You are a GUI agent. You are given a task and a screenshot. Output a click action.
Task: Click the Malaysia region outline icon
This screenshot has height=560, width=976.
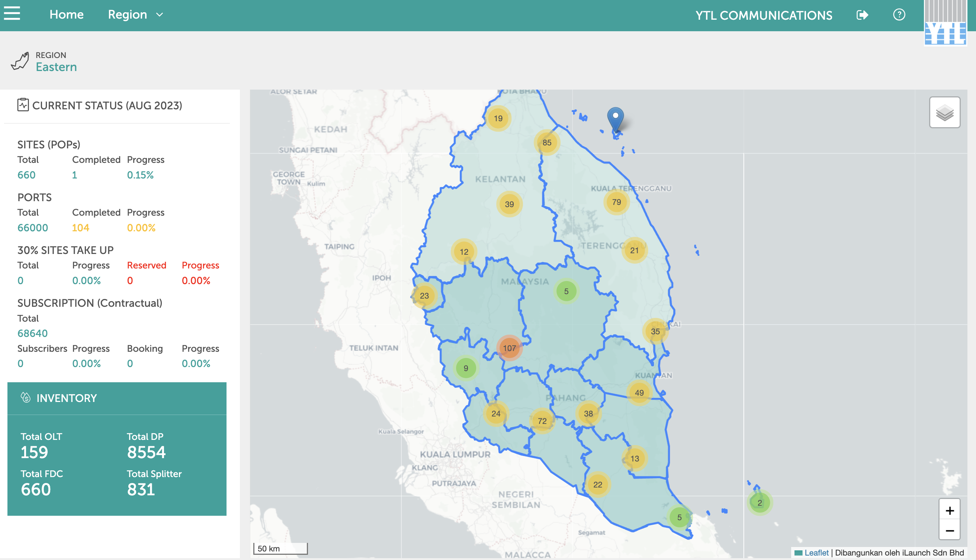[20, 61]
